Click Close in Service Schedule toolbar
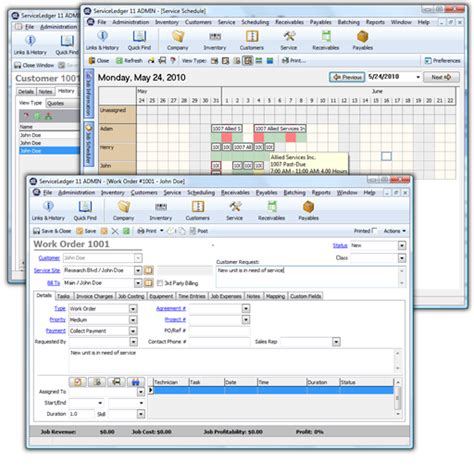Viewport: 474px width, 474px height. pyautogui.click(x=99, y=61)
